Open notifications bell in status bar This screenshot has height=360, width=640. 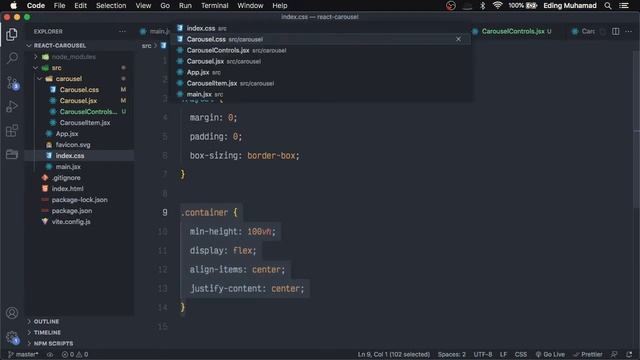629,354
